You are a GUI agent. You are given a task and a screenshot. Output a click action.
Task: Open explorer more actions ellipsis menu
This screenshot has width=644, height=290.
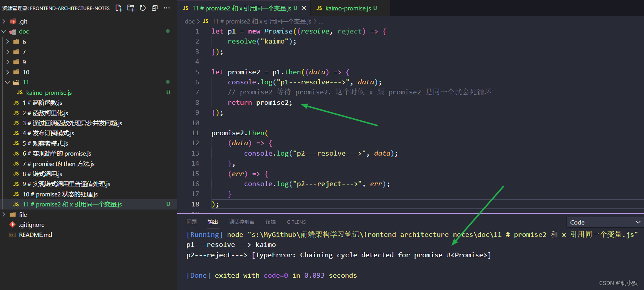tap(167, 8)
